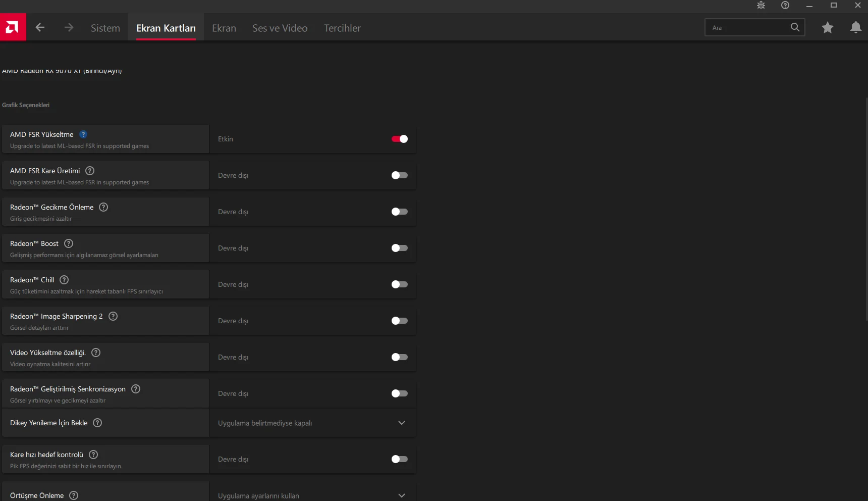This screenshot has width=868, height=501.
Task: Open favorites star icon
Action: pyautogui.click(x=828, y=28)
